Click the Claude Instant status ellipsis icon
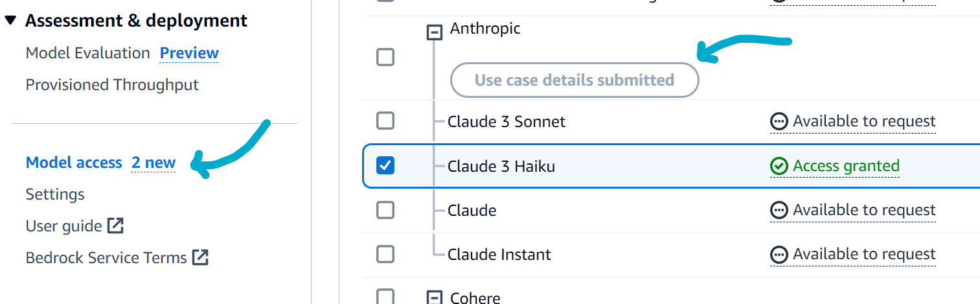 (779, 254)
